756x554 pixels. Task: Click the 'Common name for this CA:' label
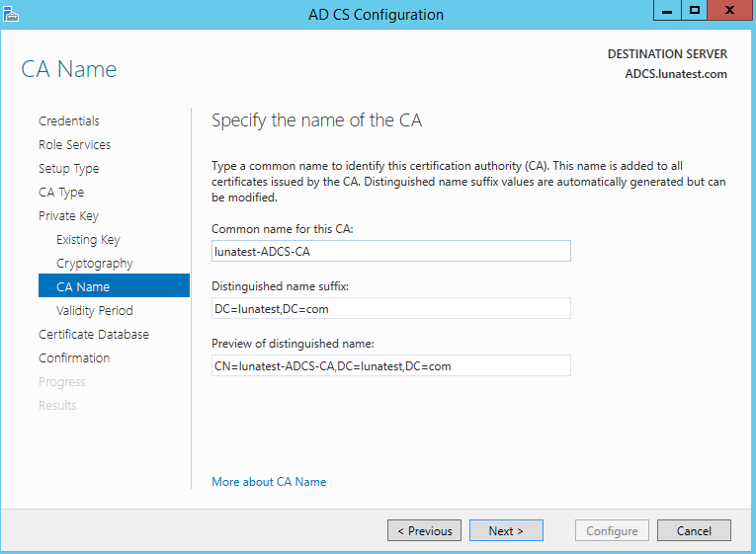(283, 229)
